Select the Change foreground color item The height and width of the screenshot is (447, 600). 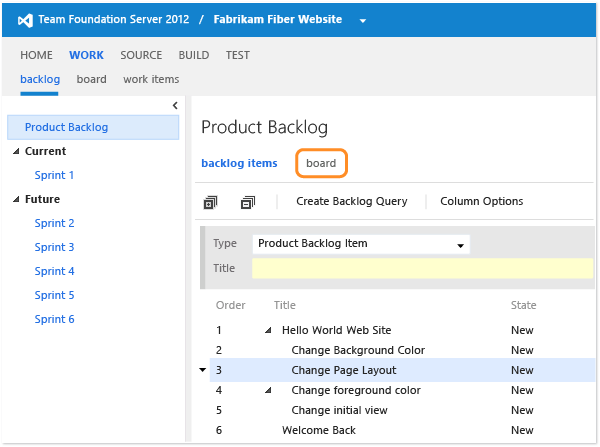click(x=356, y=390)
